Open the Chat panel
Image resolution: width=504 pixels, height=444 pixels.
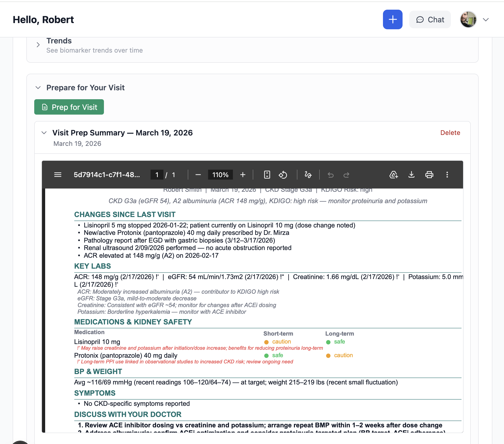click(x=430, y=20)
